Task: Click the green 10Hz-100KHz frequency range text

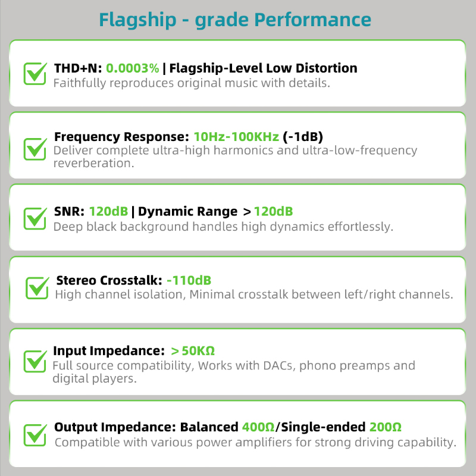Action: pos(236,137)
